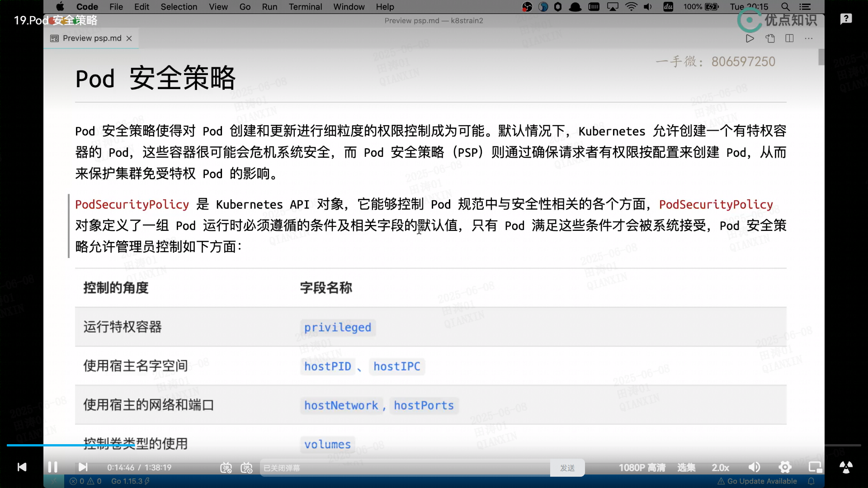Screen dimensions: 868x488
Task: Go to the previous video
Action: (x=22, y=467)
